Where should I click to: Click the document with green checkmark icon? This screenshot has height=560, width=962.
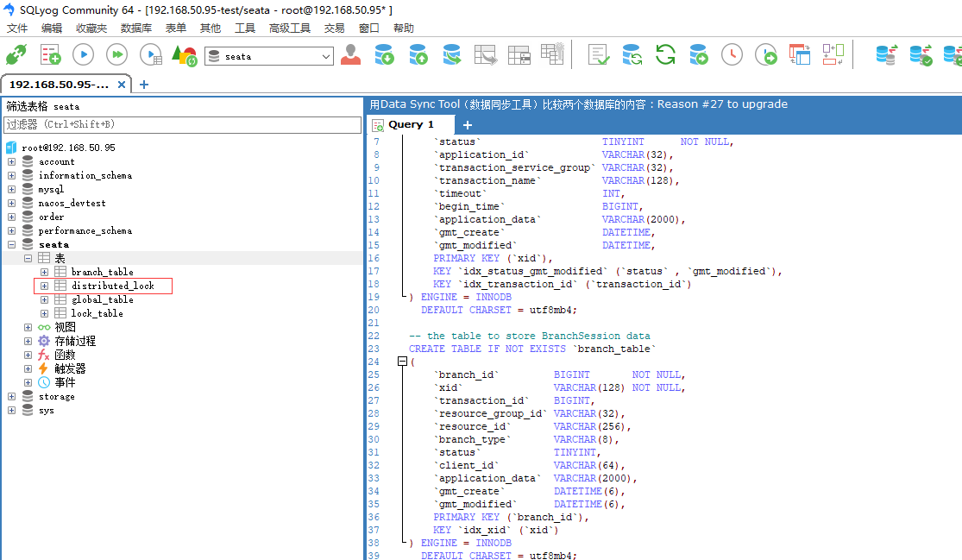coord(598,54)
